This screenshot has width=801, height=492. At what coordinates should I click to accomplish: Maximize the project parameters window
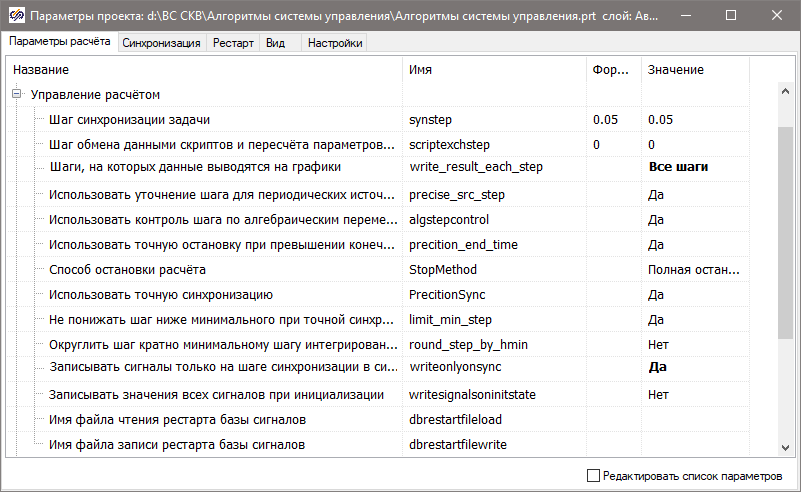pyautogui.click(x=732, y=16)
